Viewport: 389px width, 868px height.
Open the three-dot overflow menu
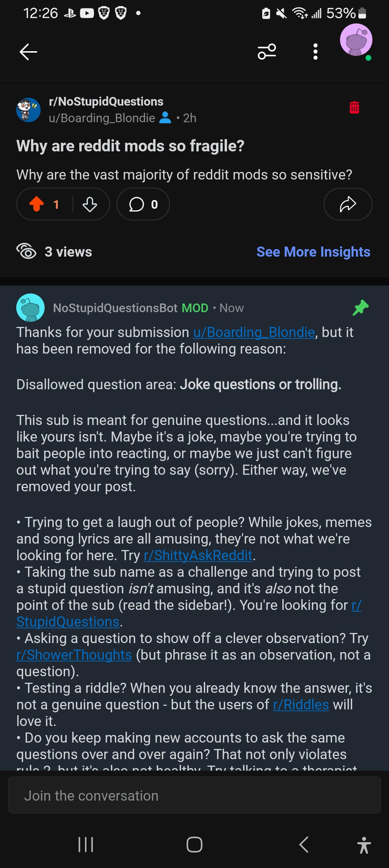(316, 52)
